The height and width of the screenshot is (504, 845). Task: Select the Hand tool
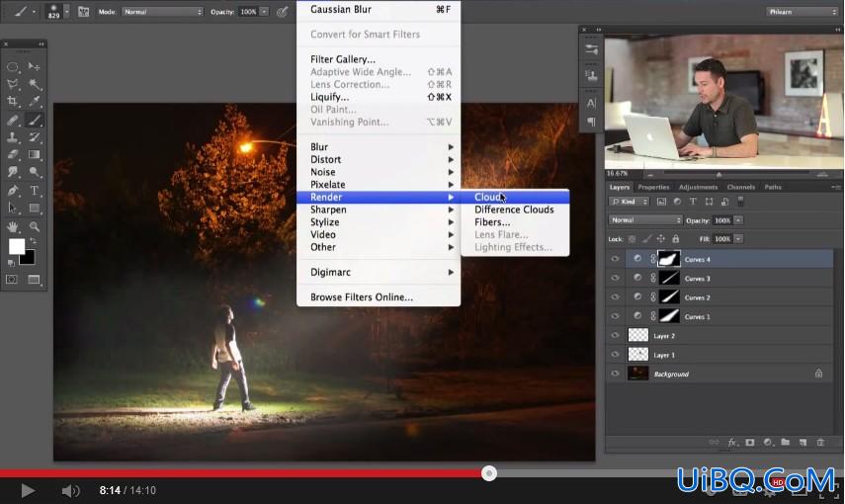13,226
